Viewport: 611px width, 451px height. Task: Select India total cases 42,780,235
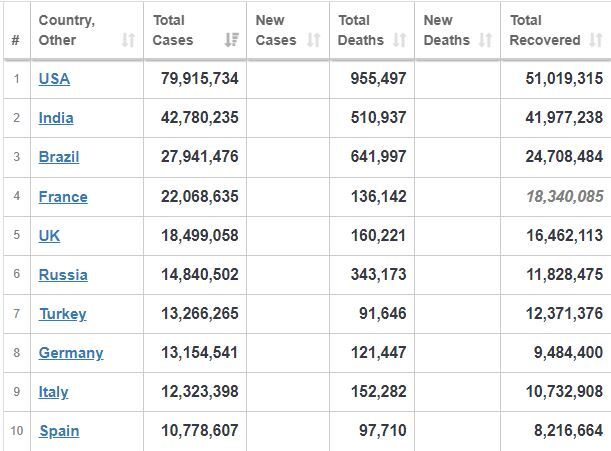pos(200,117)
